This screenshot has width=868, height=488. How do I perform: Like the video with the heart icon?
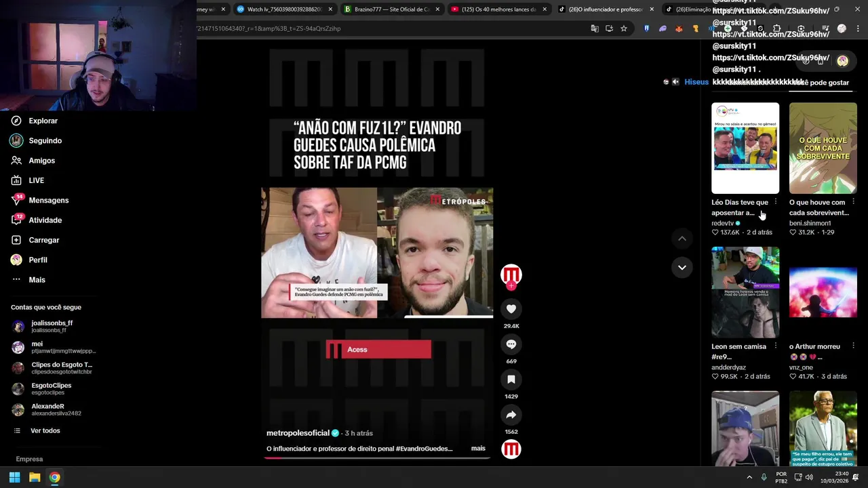(511, 309)
